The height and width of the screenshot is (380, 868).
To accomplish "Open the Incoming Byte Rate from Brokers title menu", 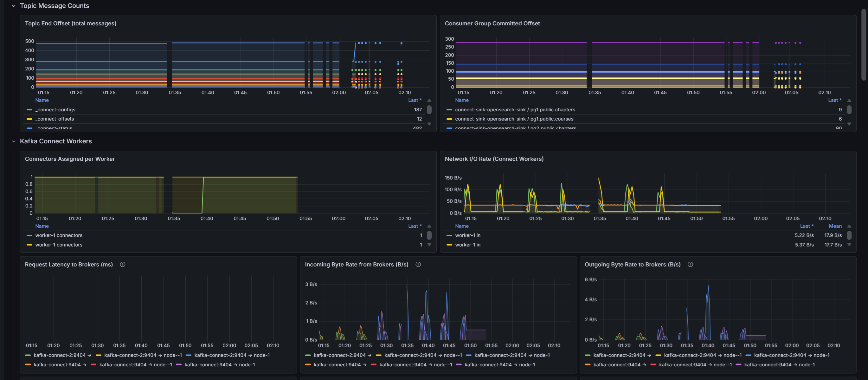I will tap(357, 265).
